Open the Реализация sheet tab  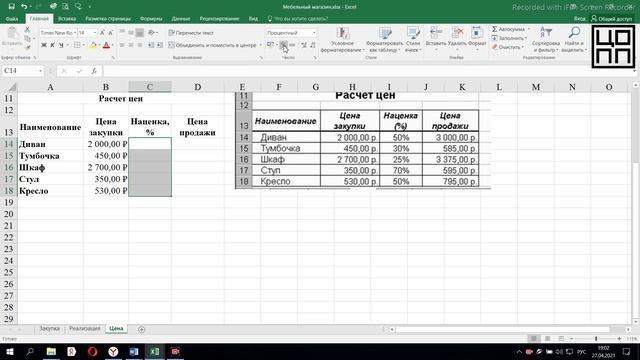(x=84, y=329)
